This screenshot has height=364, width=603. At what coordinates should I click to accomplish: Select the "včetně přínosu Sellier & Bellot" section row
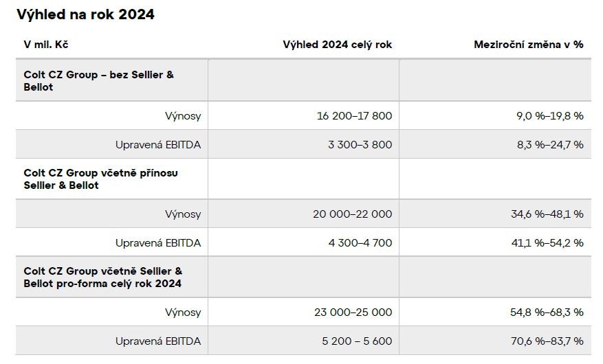coord(100,179)
